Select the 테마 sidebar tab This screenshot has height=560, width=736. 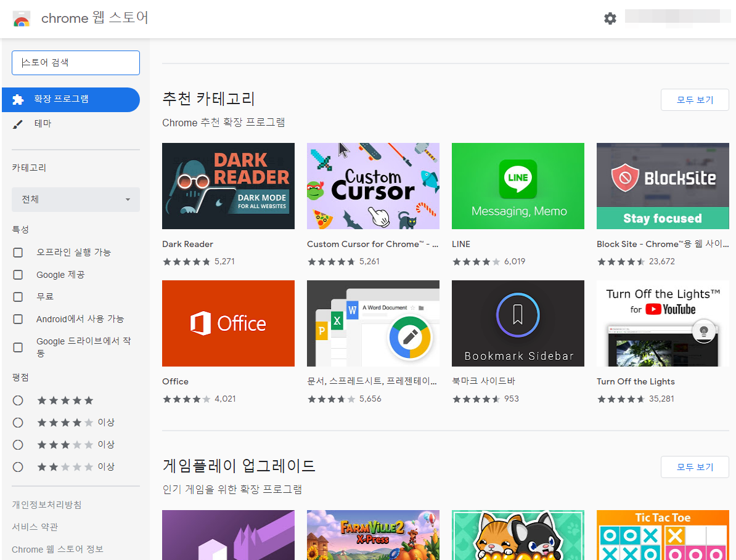tap(71, 124)
